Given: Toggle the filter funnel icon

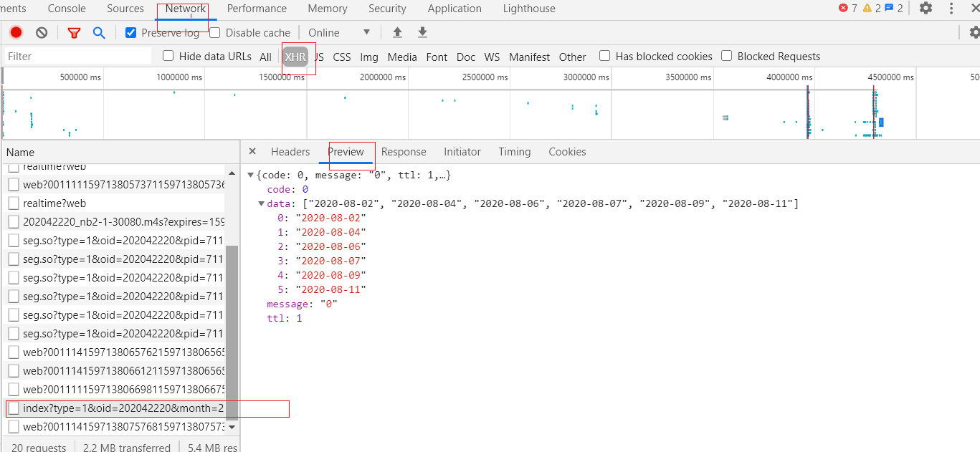Looking at the screenshot, I should [74, 32].
